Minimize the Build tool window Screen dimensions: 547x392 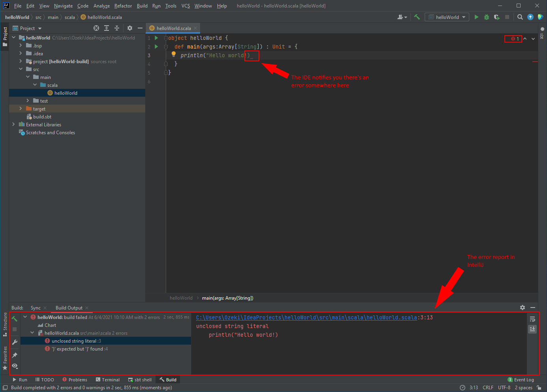533,308
